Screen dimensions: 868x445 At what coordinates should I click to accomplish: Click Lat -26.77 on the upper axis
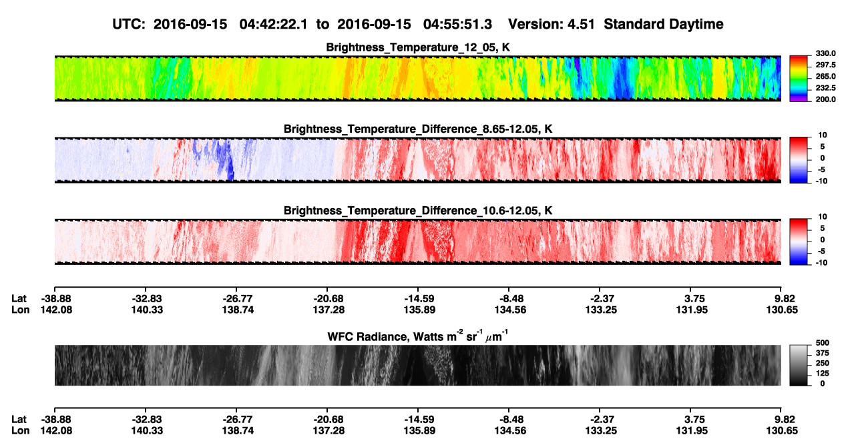pos(236,298)
